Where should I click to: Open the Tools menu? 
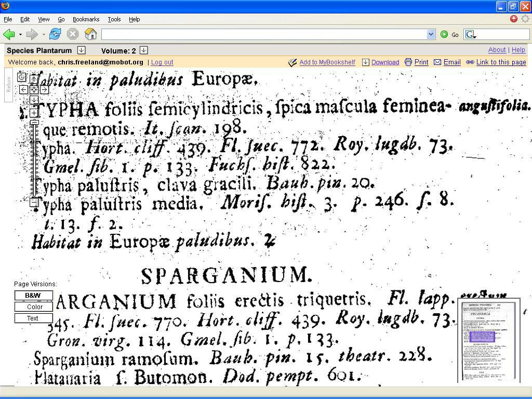tap(114, 19)
